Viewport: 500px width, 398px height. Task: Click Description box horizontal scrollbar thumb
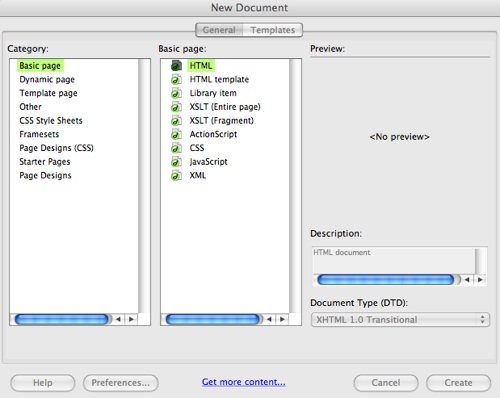(x=386, y=280)
